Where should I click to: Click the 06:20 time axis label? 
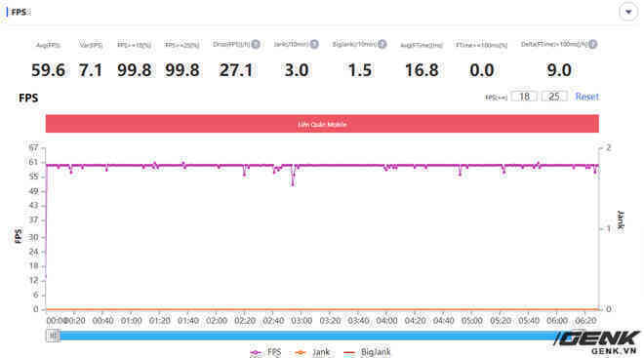pyautogui.click(x=585, y=320)
